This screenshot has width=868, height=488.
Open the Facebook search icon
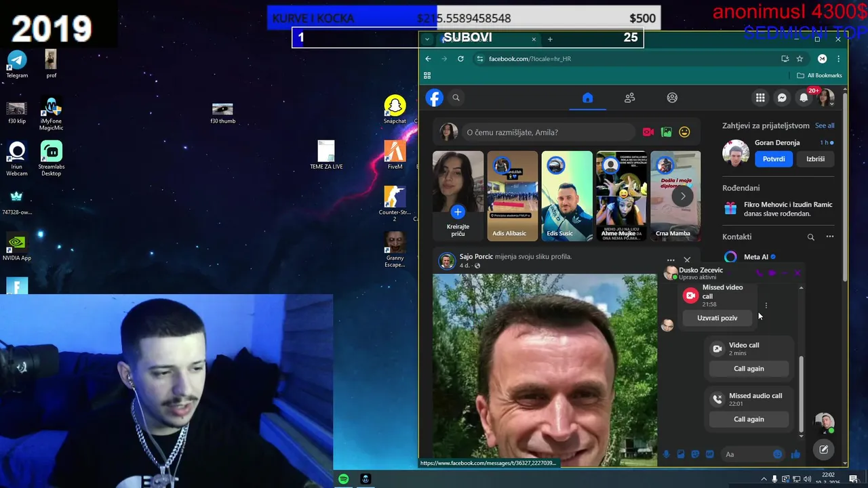point(456,98)
